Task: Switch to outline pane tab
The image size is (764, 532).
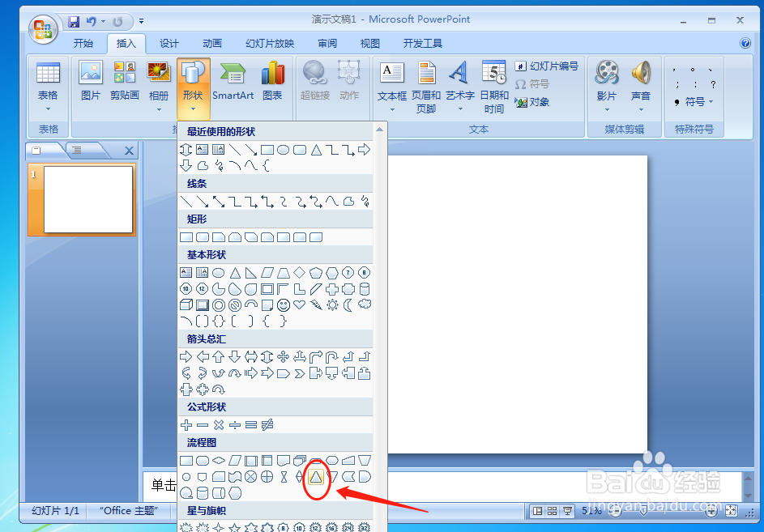Action: (78, 151)
